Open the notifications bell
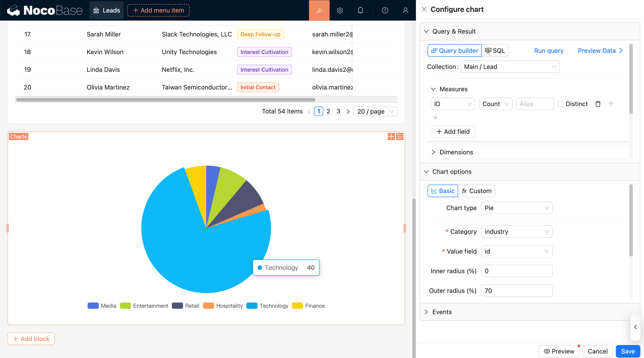 click(x=360, y=10)
